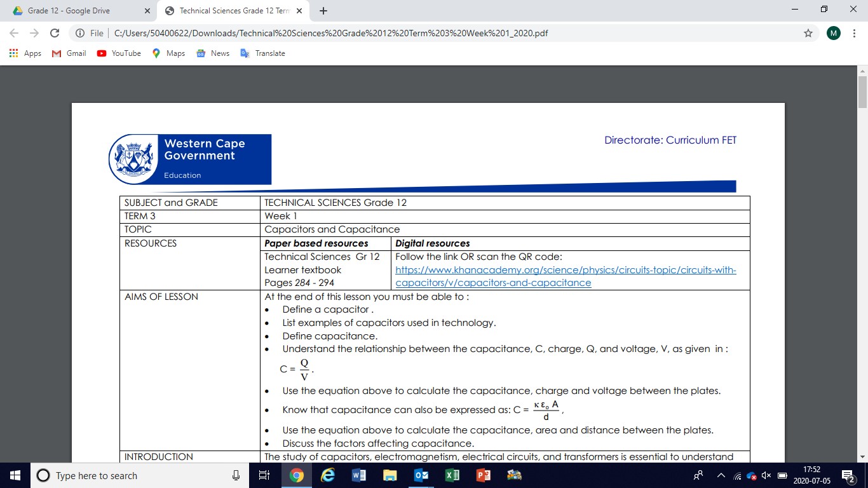Image resolution: width=868 pixels, height=488 pixels.
Task: Open Task View on the taskbar
Action: coord(264,475)
